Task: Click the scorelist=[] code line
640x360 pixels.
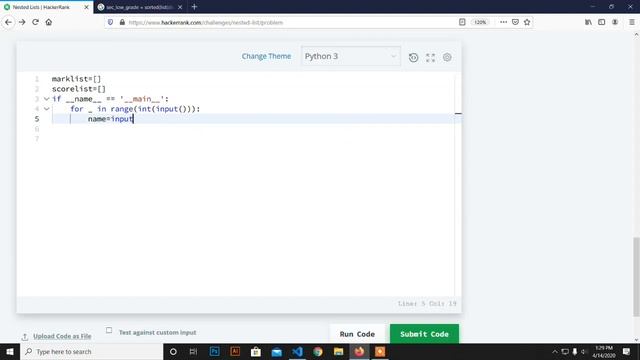Action: point(79,89)
